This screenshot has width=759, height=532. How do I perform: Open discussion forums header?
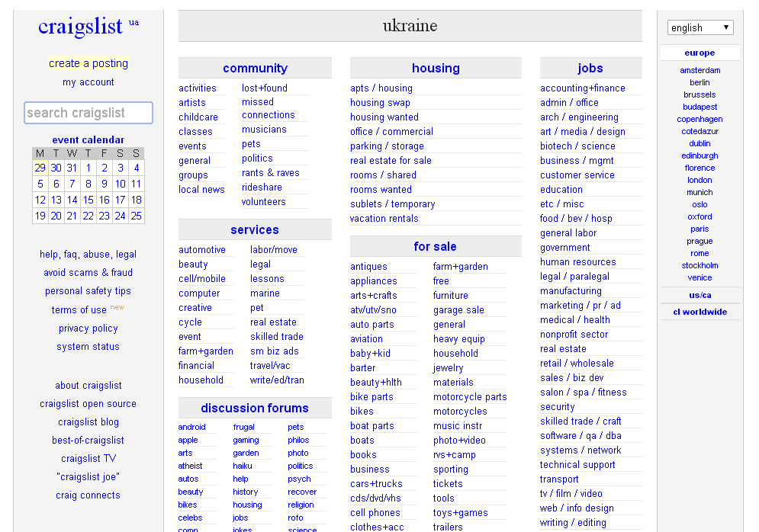[x=255, y=409]
